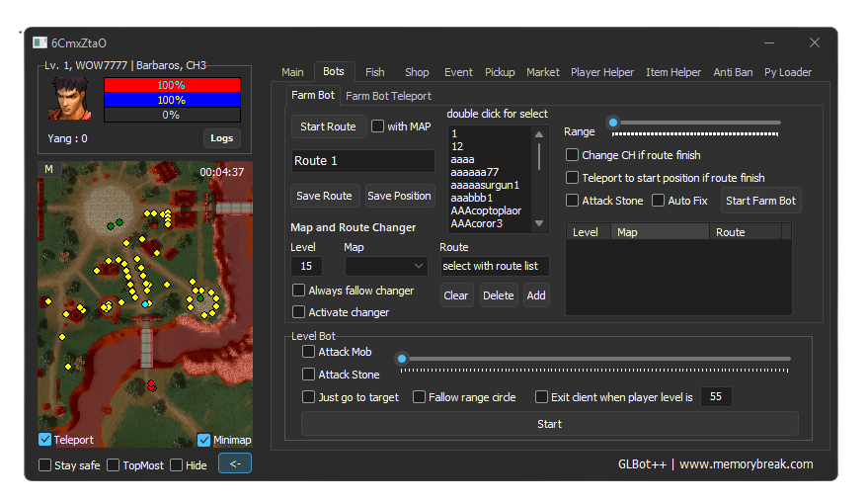Click the red marker on minimap

[x=151, y=385]
